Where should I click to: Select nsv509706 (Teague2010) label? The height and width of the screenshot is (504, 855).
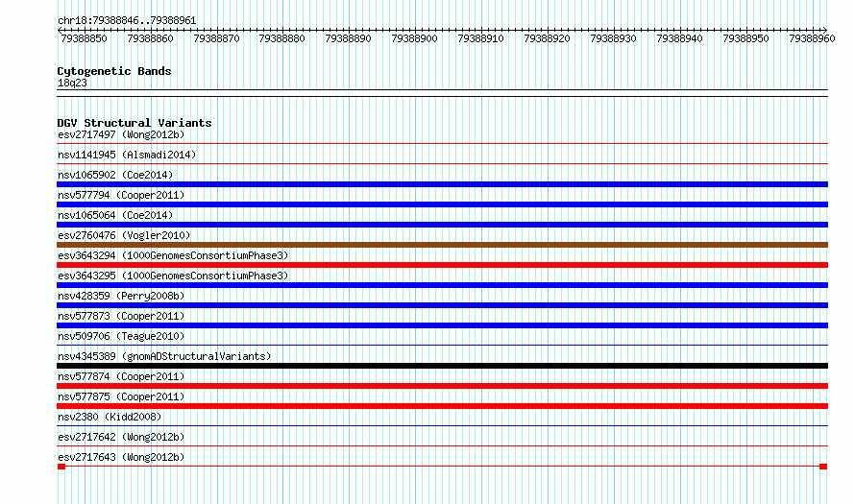click(x=121, y=336)
